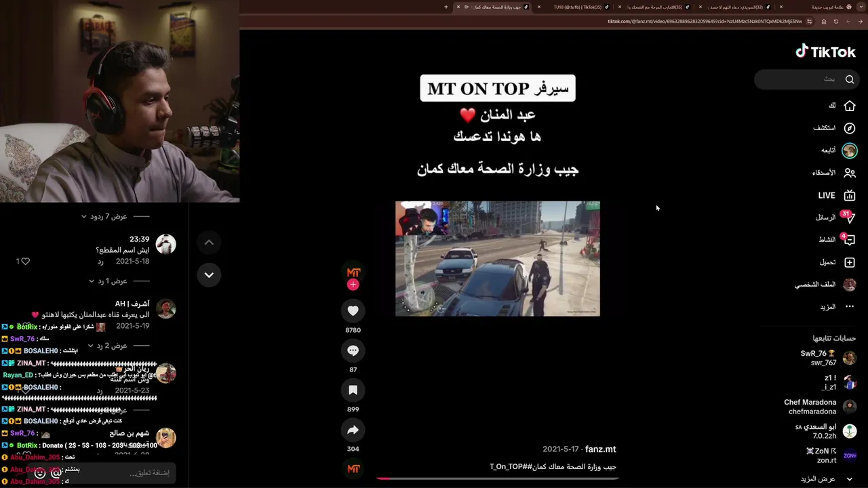Like the comment ايش اسم المقطع؟
Viewport: 868px width, 488px height.
point(26,261)
